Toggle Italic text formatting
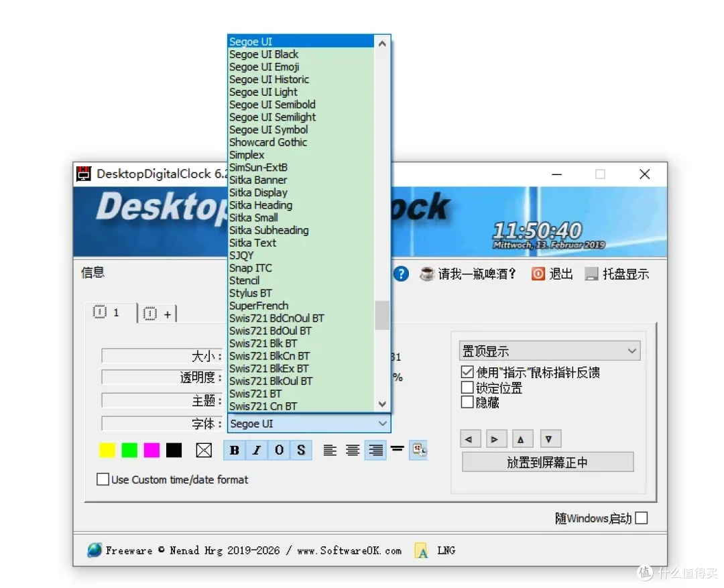724x588 pixels. pos(257,450)
